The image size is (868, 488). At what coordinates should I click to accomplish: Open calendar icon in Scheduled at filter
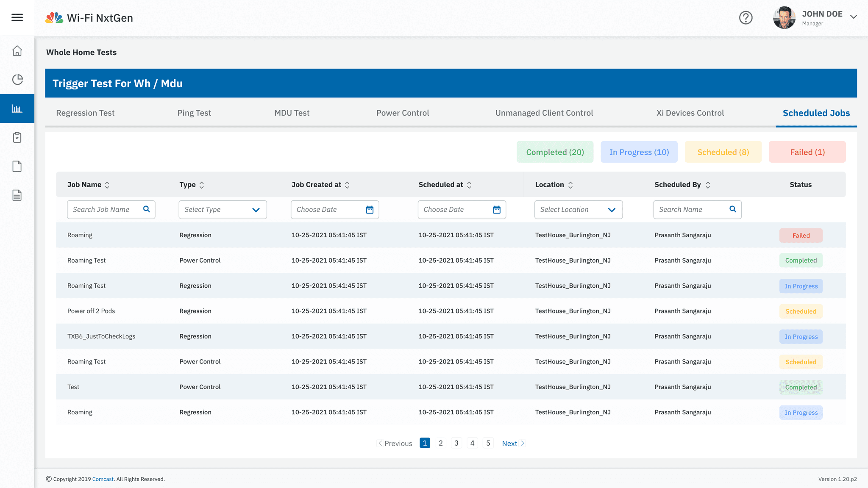tap(497, 210)
